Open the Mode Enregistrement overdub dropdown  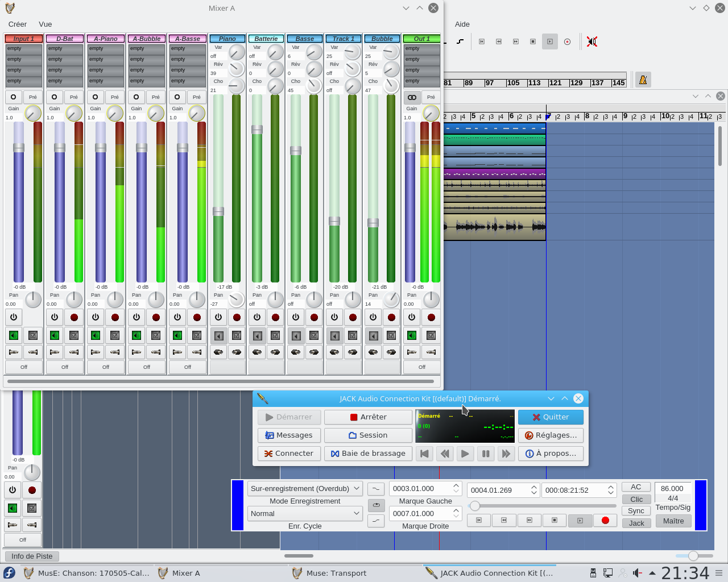(305, 488)
